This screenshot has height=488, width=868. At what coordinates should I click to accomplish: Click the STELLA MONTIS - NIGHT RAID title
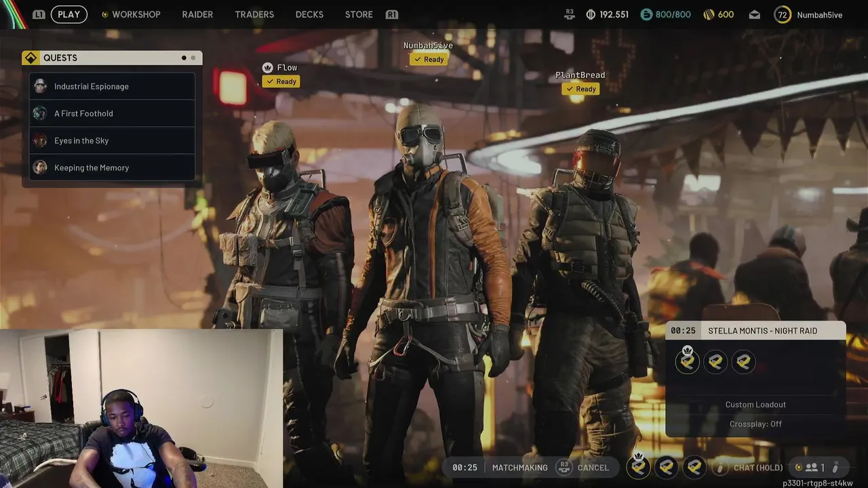tap(762, 331)
